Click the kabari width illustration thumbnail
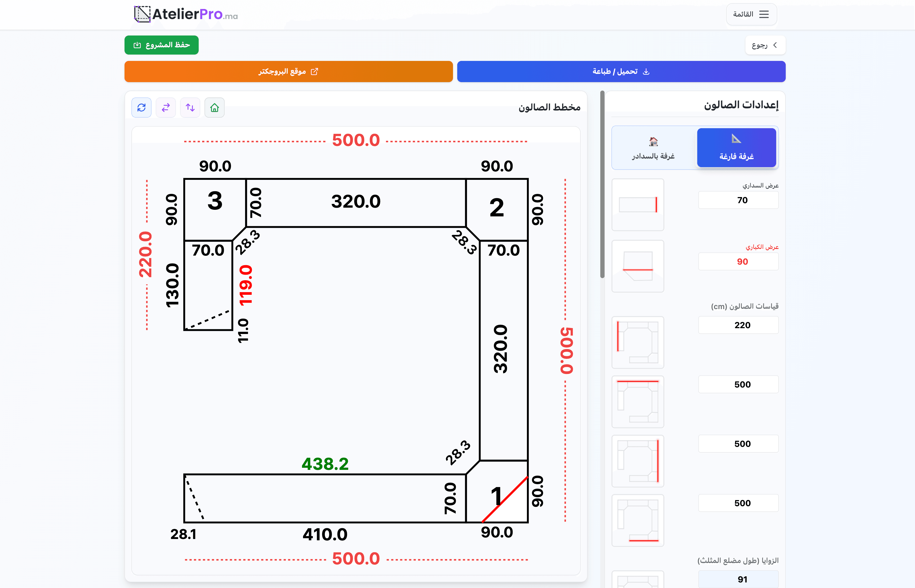Image resolution: width=915 pixels, height=588 pixels. tap(638, 266)
